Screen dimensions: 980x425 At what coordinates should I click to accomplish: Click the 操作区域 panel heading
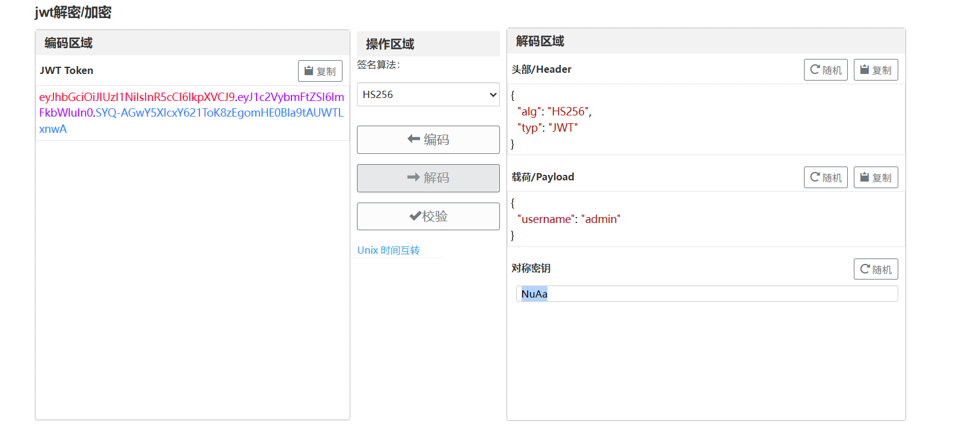[390, 44]
